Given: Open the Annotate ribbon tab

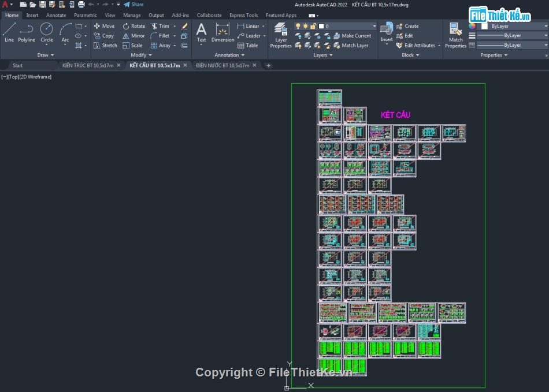Looking at the screenshot, I should 56,15.
